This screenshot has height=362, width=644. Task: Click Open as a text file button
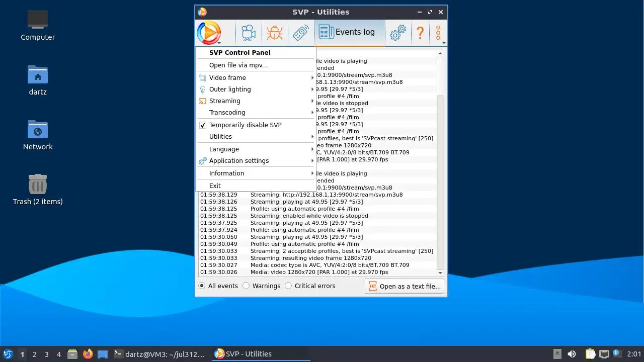tap(405, 286)
